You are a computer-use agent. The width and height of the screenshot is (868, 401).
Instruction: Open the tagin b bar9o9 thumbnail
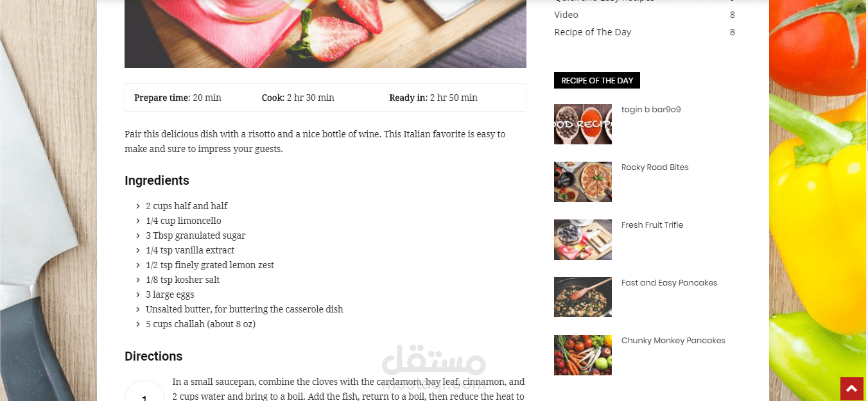click(583, 124)
